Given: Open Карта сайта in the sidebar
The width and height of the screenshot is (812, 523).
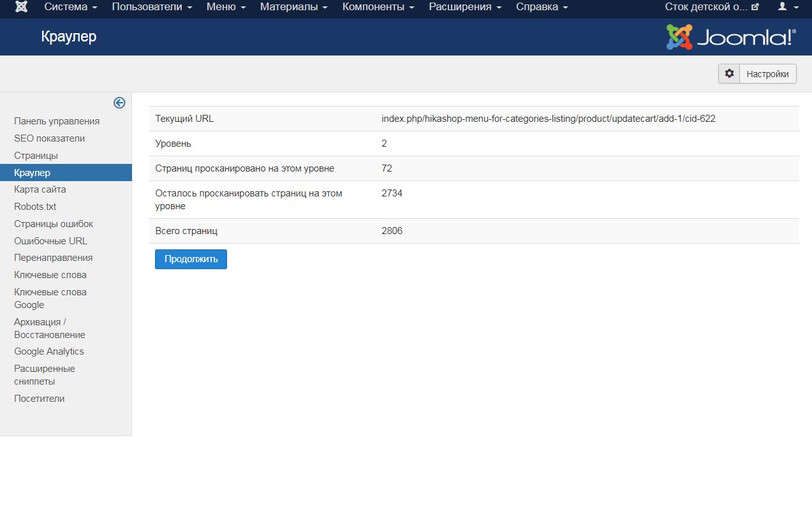Looking at the screenshot, I should pos(40,189).
